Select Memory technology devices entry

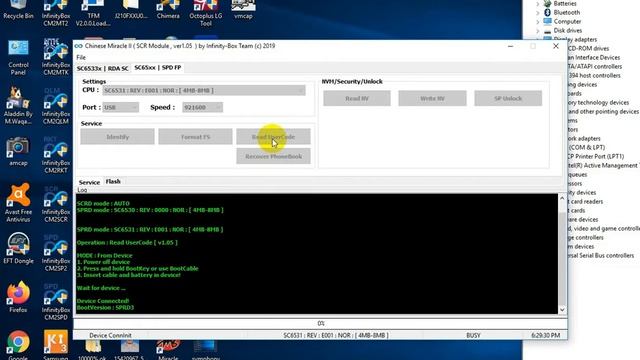coord(598,102)
